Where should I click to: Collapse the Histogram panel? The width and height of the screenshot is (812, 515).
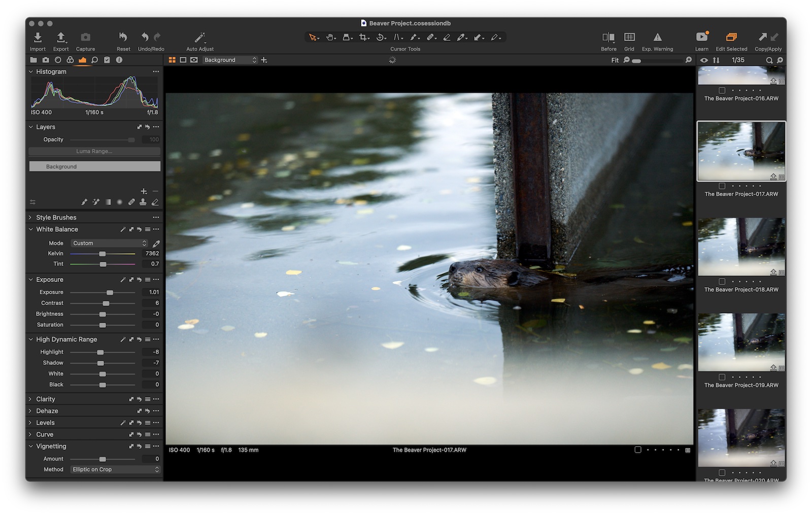[31, 72]
